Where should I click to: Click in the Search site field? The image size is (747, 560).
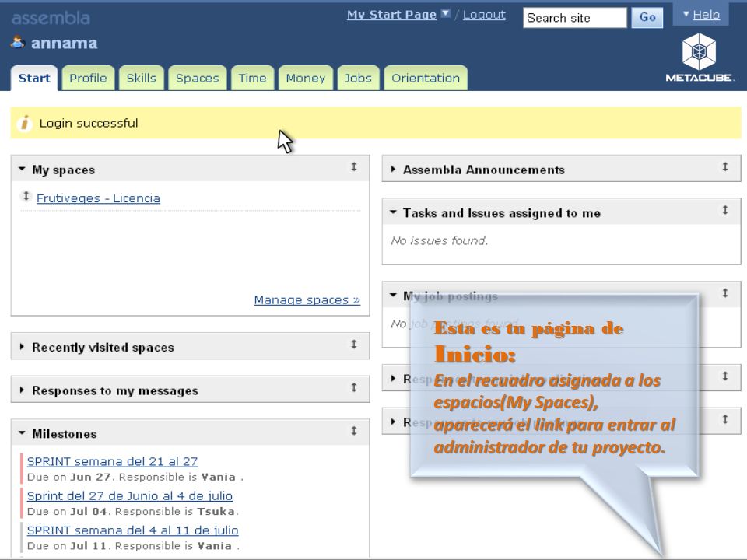(574, 18)
